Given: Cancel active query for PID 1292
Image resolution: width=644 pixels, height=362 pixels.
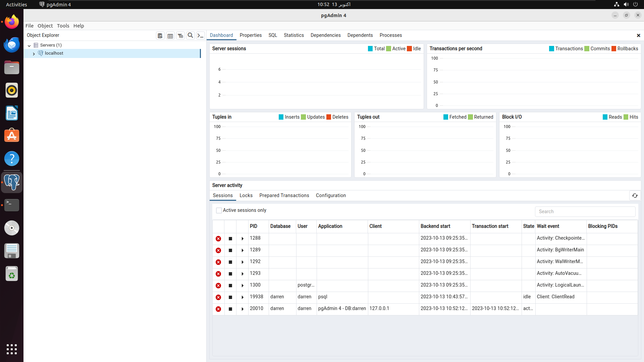Looking at the screenshot, I should [x=230, y=262].
